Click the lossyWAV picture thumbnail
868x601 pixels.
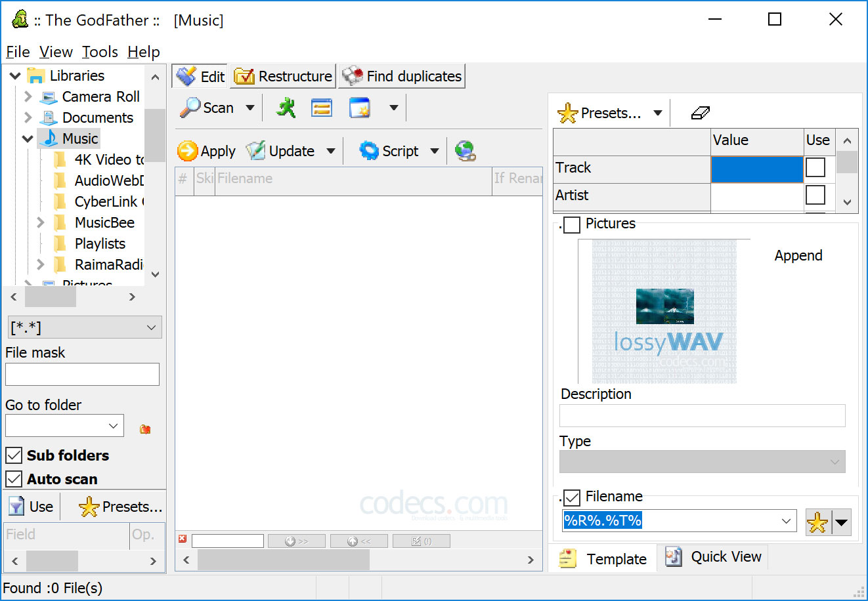[x=664, y=312]
